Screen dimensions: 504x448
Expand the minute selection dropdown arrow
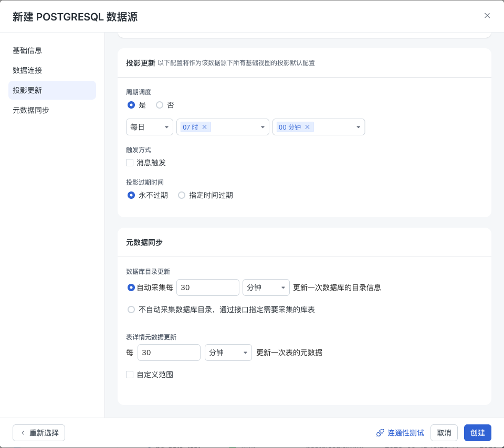359,127
